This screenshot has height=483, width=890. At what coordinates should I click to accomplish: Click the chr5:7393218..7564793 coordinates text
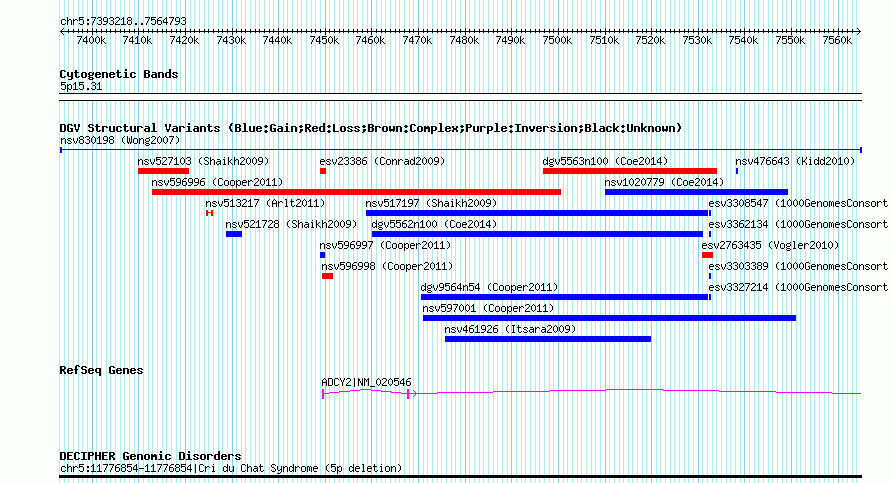pyautogui.click(x=123, y=21)
